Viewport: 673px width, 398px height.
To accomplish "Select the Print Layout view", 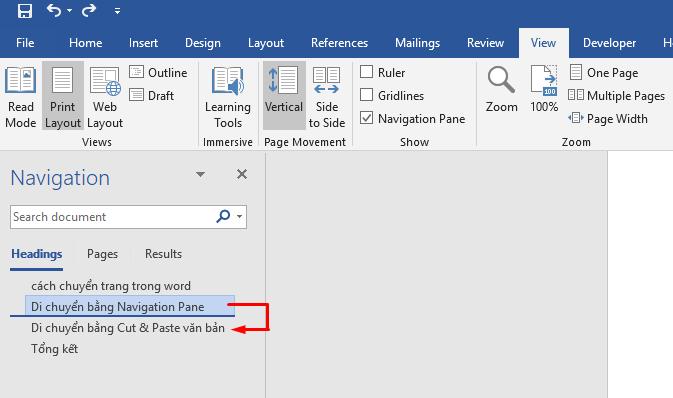I will 63,96.
